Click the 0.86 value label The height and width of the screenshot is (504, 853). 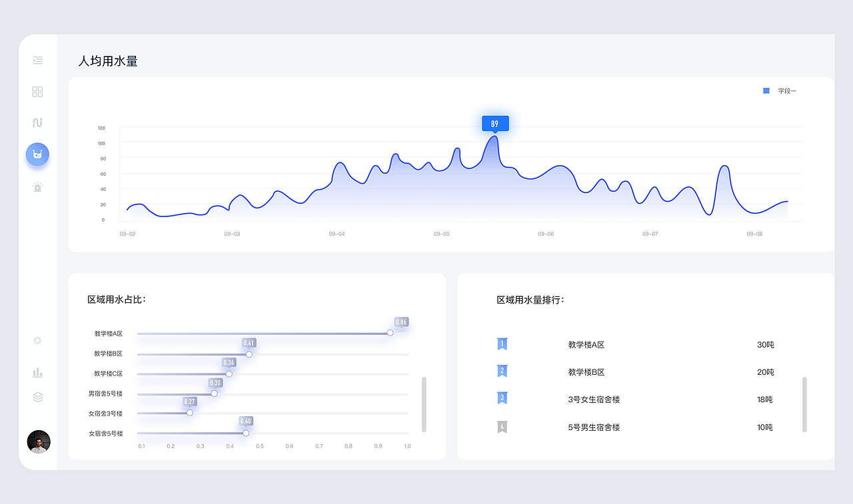pos(401,322)
